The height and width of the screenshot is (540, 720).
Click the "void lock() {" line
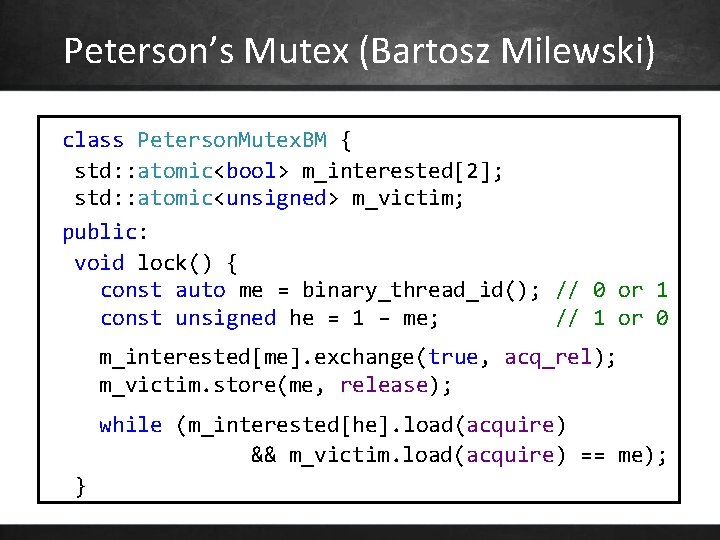point(156,263)
